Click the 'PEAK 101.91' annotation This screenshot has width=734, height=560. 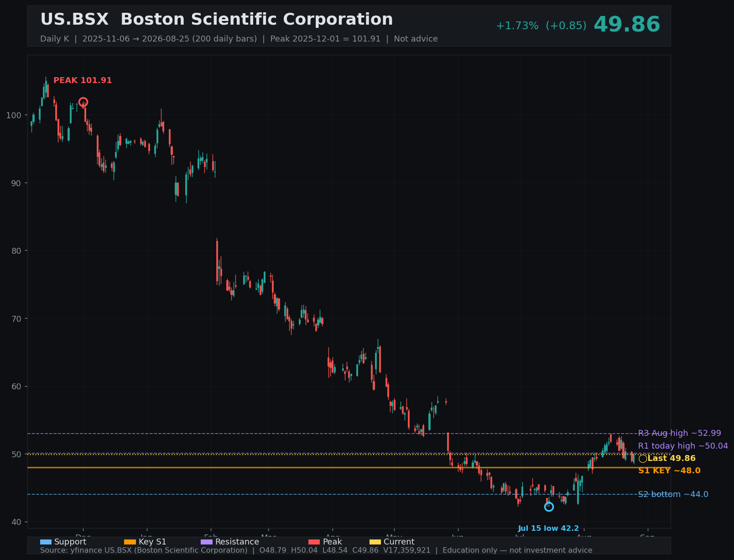(x=83, y=80)
